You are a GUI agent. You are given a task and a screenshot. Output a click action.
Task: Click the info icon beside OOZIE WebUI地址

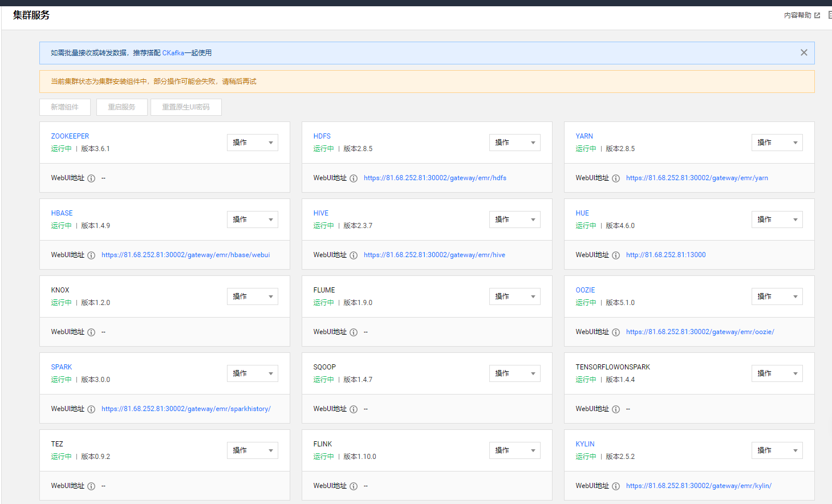coord(616,332)
